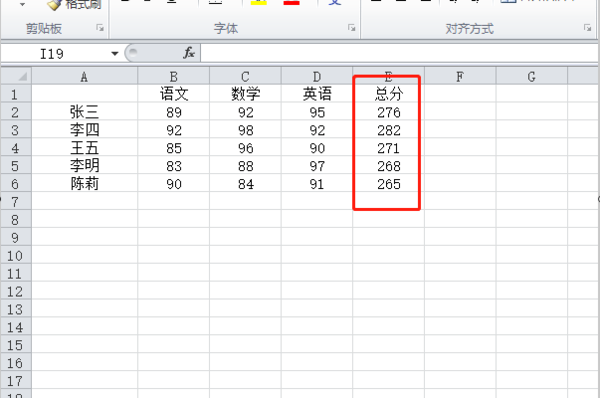Select row 5 header
Image resolution: width=600 pixels, height=398 pixels.
coord(16,165)
